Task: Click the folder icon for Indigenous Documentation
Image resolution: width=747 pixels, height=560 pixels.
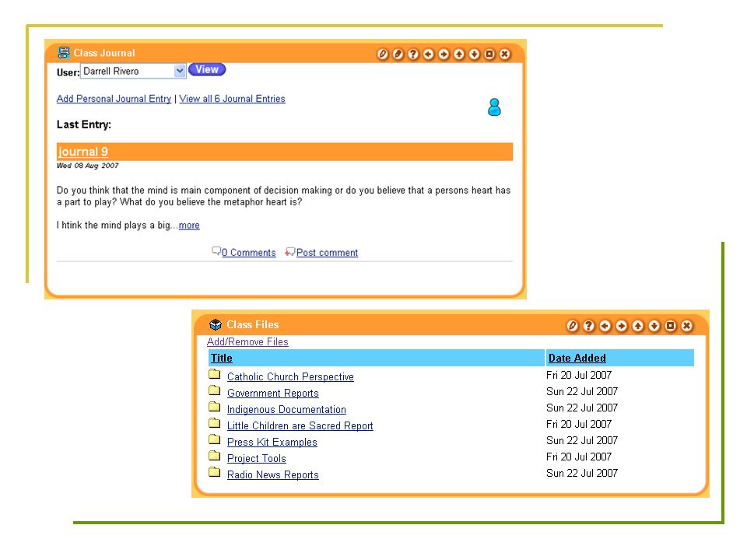Action: tap(215, 407)
